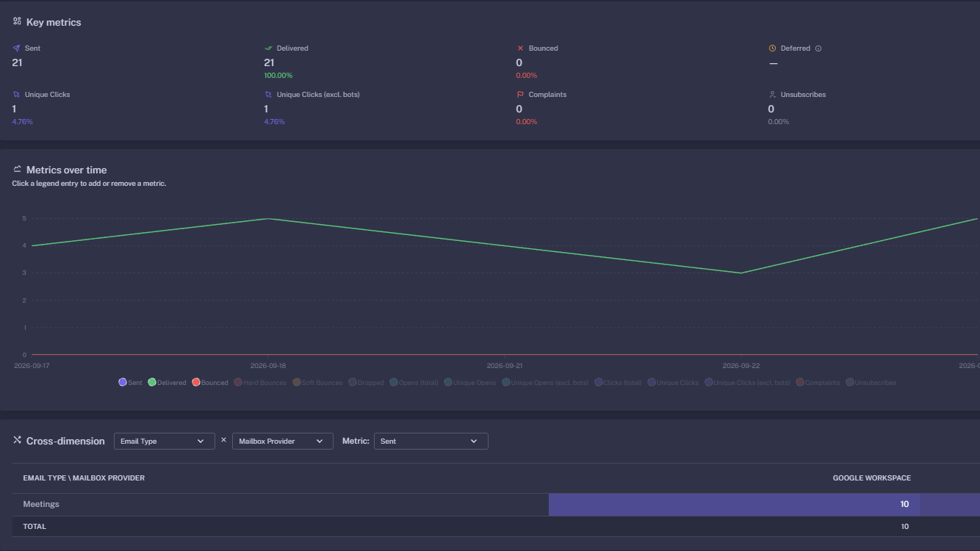
Task: Select the Meetings row label
Action: 41,505
